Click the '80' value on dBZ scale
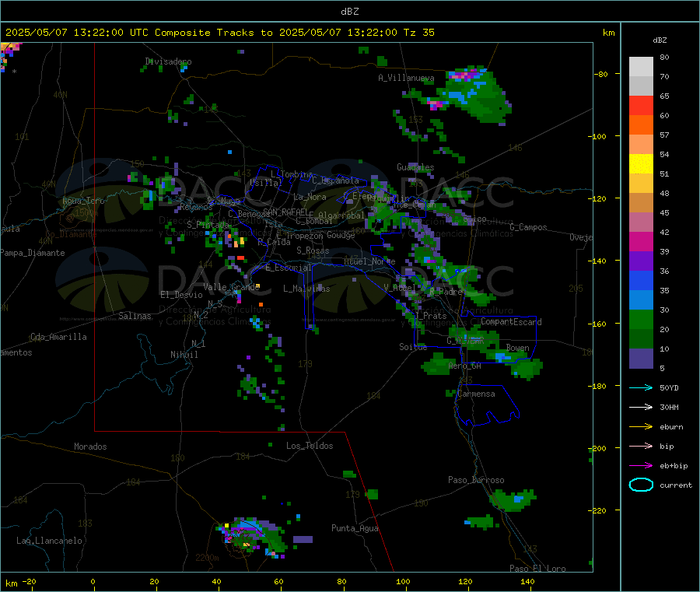The height and width of the screenshot is (592, 700). click(x=664, y=57)
